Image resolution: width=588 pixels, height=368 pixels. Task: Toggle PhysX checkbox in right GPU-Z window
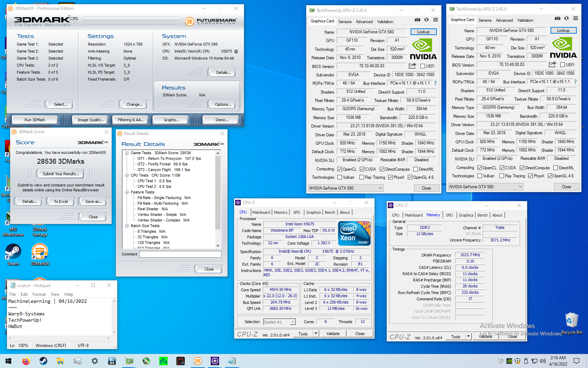point(530,176)
